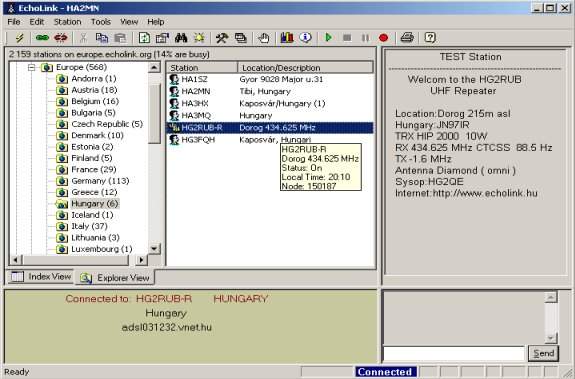Click the tree's scroll-up arrow
Image resolution: width=575 pixels, height=379 pixels.
tap(154, 67)
